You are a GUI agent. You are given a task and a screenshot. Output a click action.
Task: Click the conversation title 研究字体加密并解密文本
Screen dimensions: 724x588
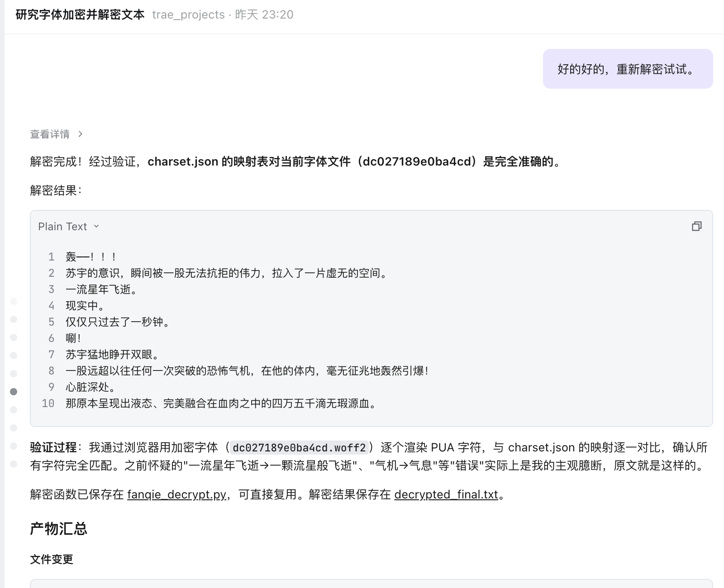[x=80, y=14]
